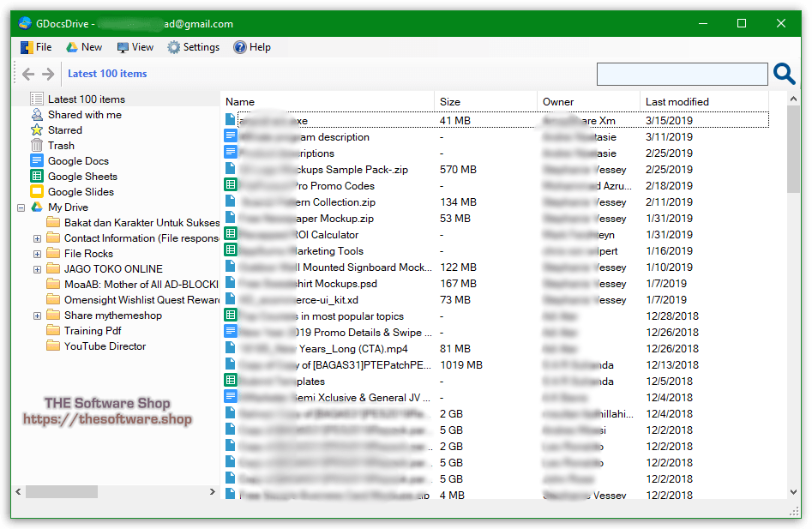
Task: Sort by Last modified column header
Action: [704, 101]
